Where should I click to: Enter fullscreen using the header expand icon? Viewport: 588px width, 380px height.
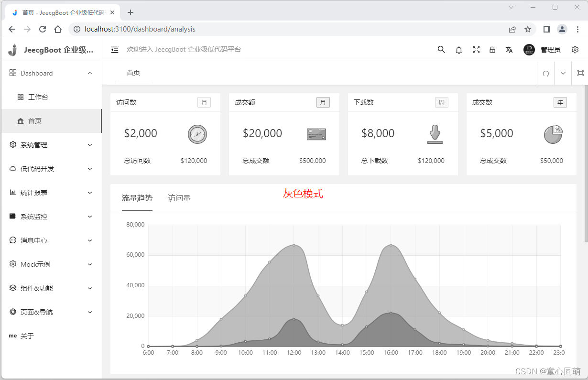coord(476,50)
